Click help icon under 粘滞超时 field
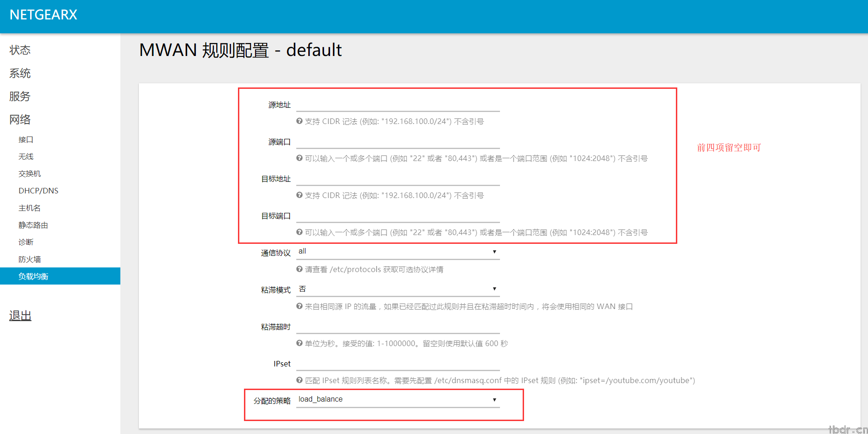868x434 pixels. (300, 343)
